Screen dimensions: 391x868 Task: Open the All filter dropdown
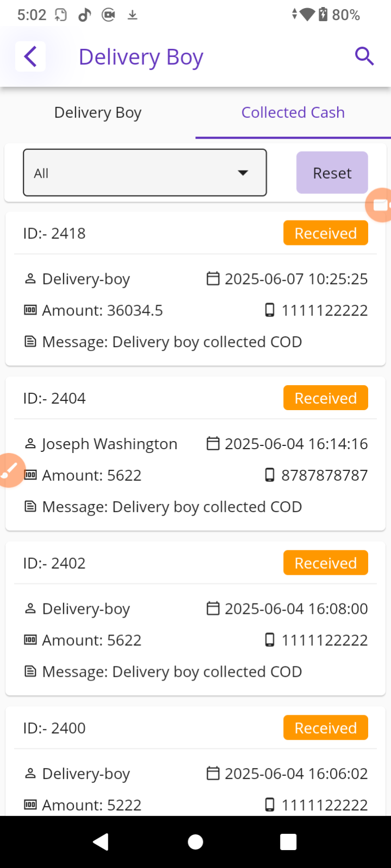[145, 173]
